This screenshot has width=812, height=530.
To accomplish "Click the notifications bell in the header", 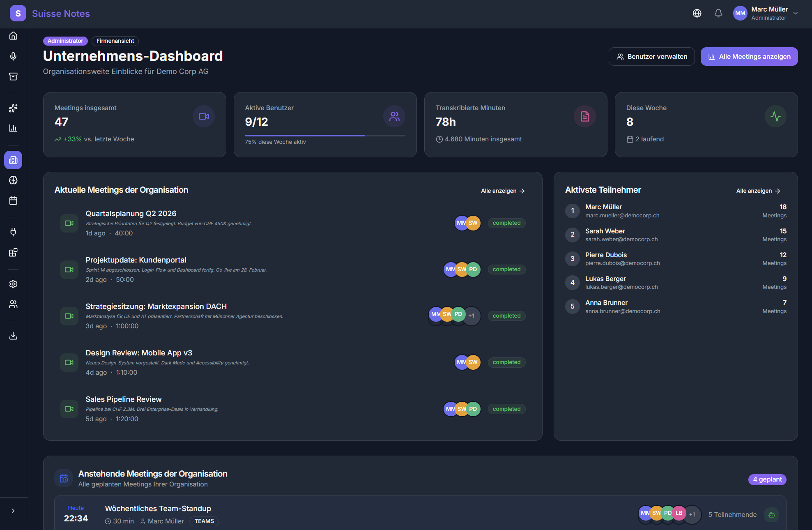I will pos(718,13).
